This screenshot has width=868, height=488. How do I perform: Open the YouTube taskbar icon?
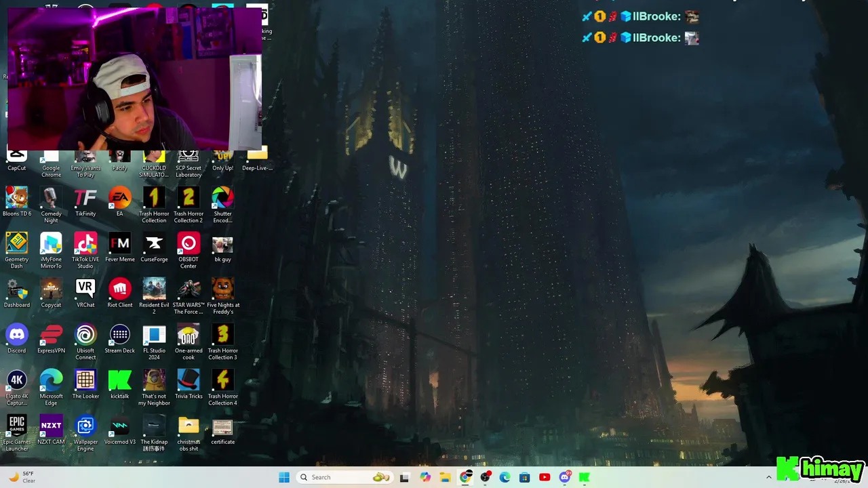545,477
